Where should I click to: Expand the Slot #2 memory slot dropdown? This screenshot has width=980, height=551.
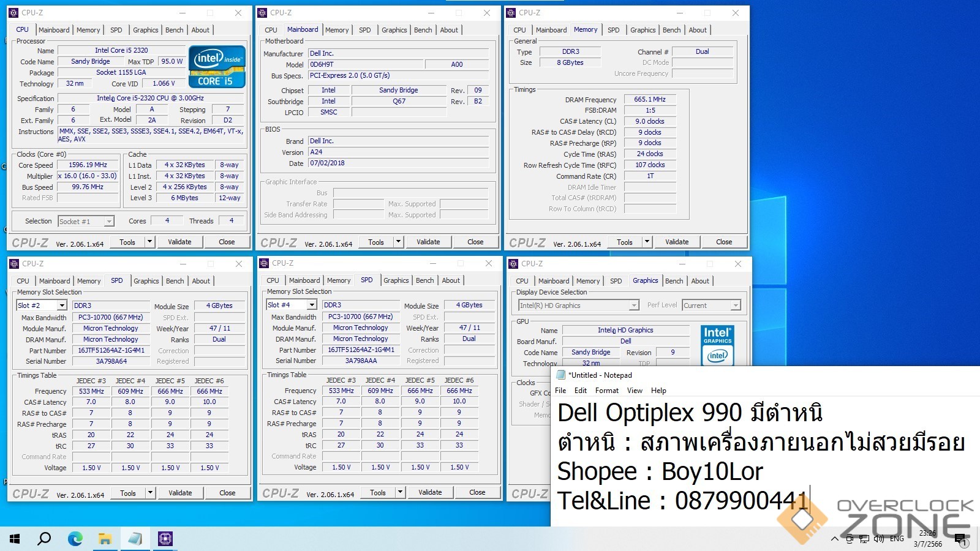pyautogui.click(x=62, y=305)
